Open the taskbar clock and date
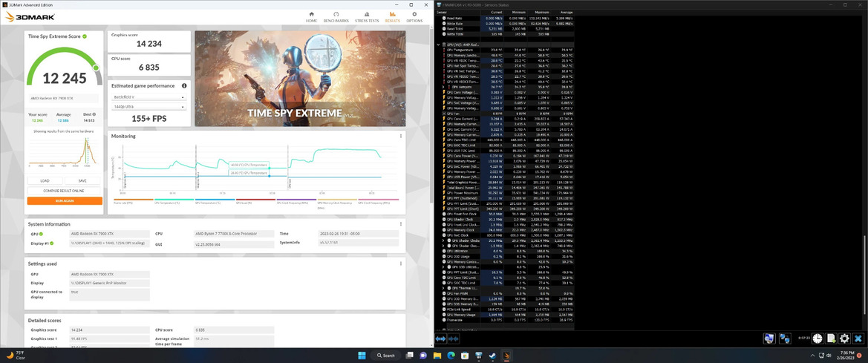The image size is (868, 363). (x=846, y=355)
